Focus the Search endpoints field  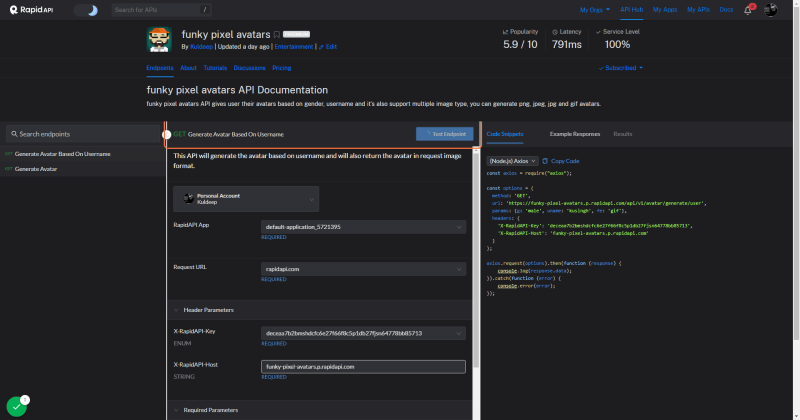[x=83, y=134]
